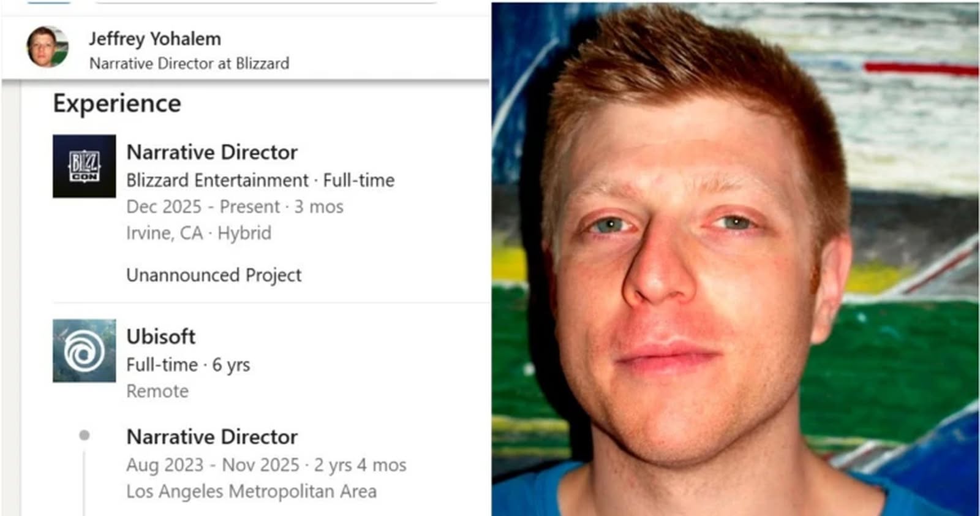The height and width of the screenshot is (516, 980).
Task: Open the large portrait photo on right
Action: [x=735, y=259]
